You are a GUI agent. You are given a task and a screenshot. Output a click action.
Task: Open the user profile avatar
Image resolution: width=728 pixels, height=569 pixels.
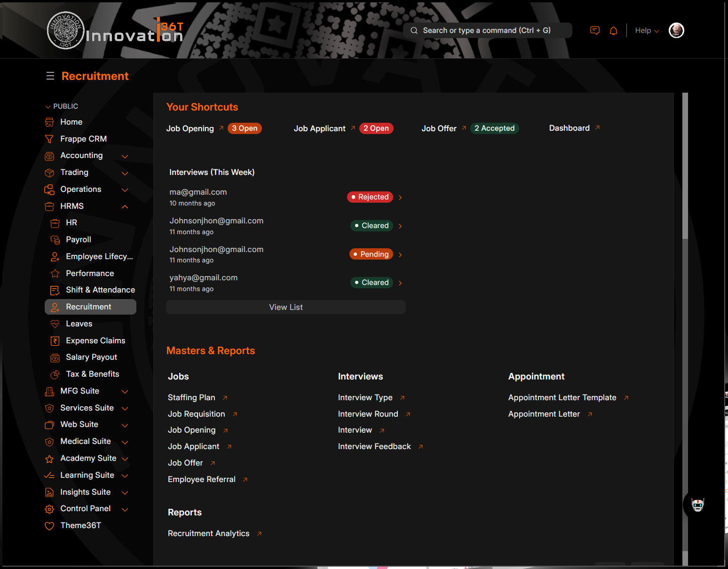[676, 31]
